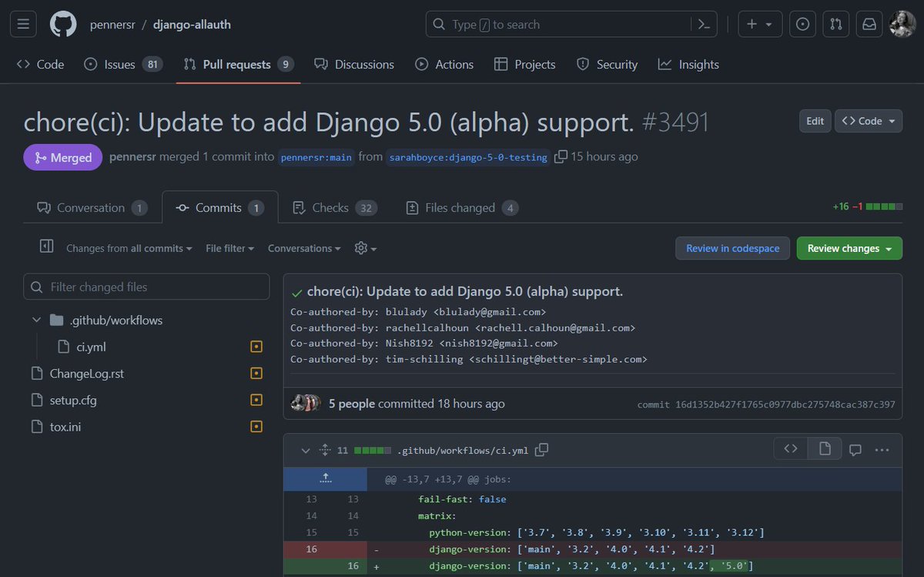Open the sarahboyce:django-5-0-testing branch link
Screen dimensions: 924x577
pos(468,157)
